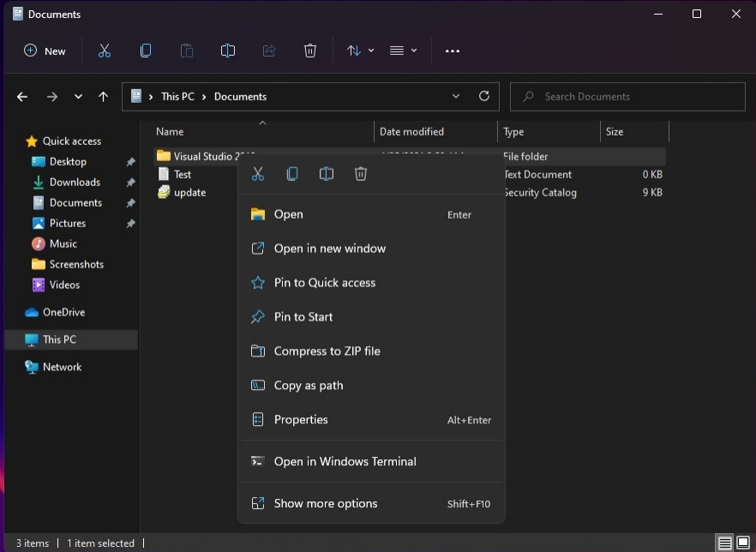This screenshot has height=552, width=756.
Task: Choose Copy as path
Action: click(371, 386)
